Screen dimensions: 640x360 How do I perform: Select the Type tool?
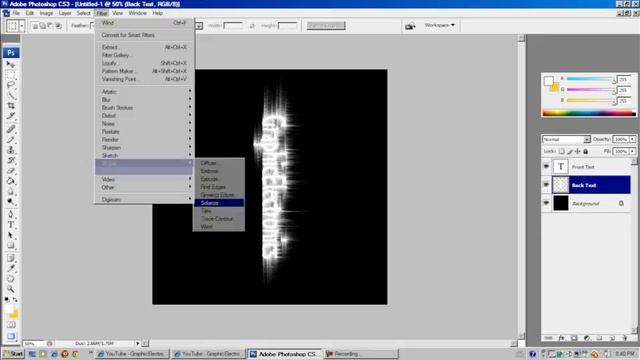pos(11,225)
